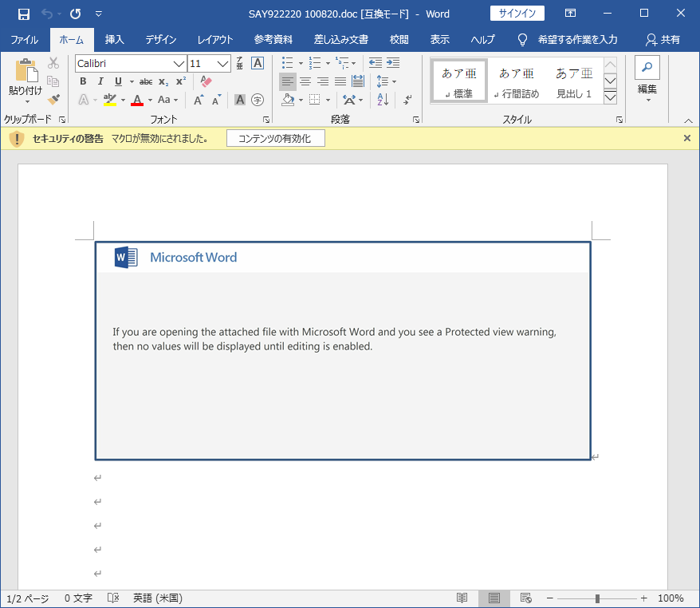Image resolution: width=700 pixels, height=608 pixels.
Task: Switch to the デザイン tab
Action: click(161, 40)
